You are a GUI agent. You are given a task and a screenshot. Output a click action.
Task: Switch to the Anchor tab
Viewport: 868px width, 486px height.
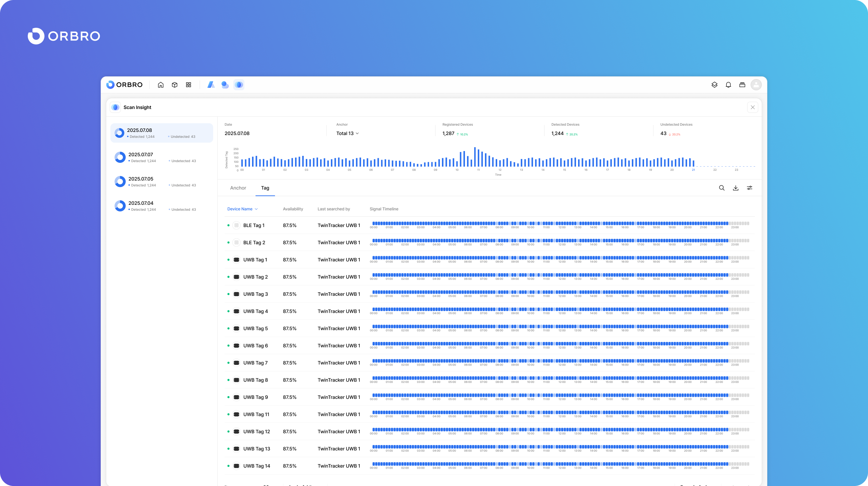[x=238, y=188]
